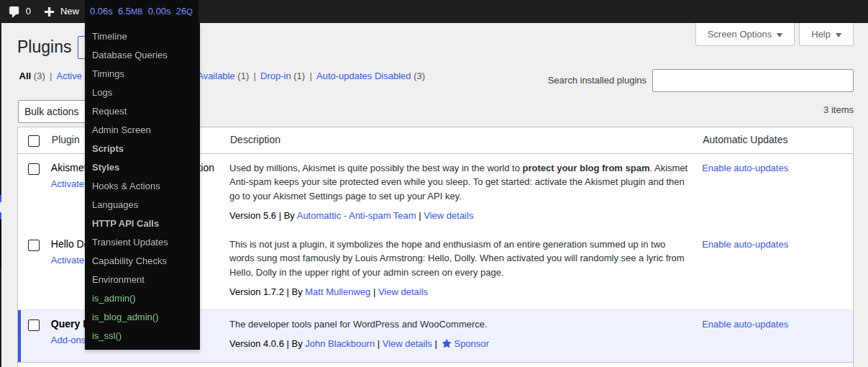The width and height of the screenshot is (868, 367).
Task: Click Version 5.6 text for Akismet
Action: (x=252, y=216)
